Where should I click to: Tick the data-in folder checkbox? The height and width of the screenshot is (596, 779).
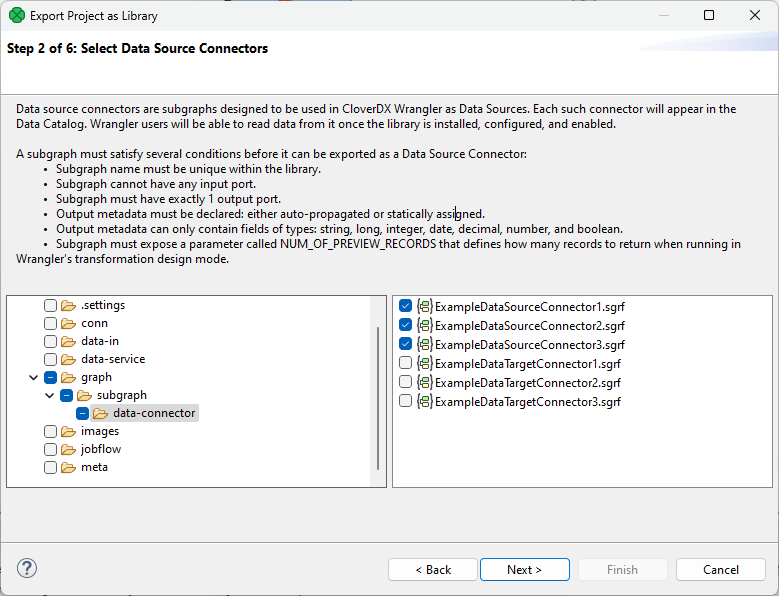(50, 341)
